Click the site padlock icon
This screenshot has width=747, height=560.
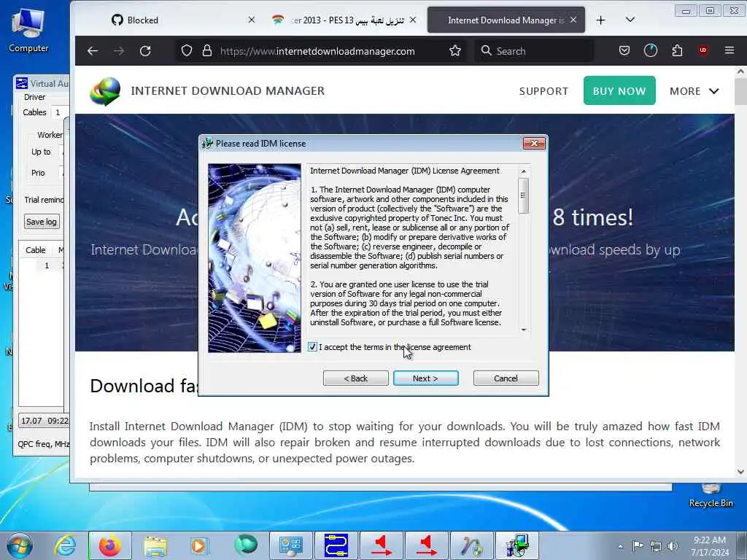click(206, 50)
